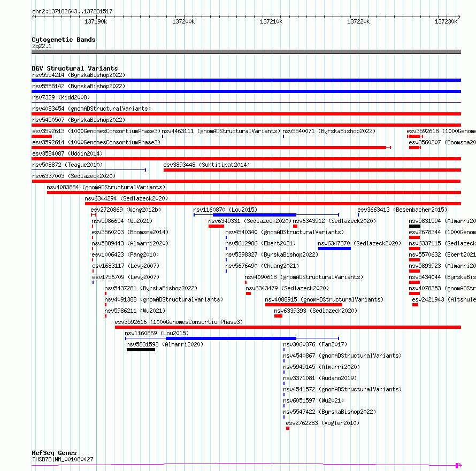
Task: Open nsv6051597 (Wu2021) variant
Action: pyautogui.click(x=313, y=400)
